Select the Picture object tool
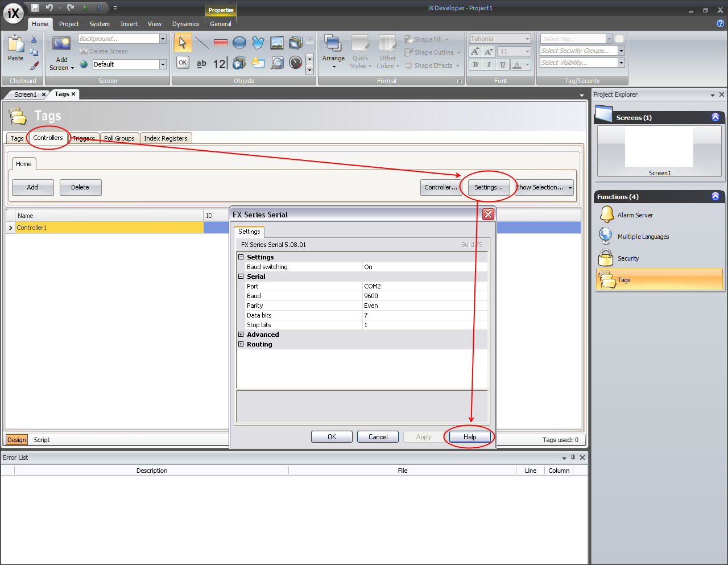The image size is (728, 565). [x=277, y=43]
